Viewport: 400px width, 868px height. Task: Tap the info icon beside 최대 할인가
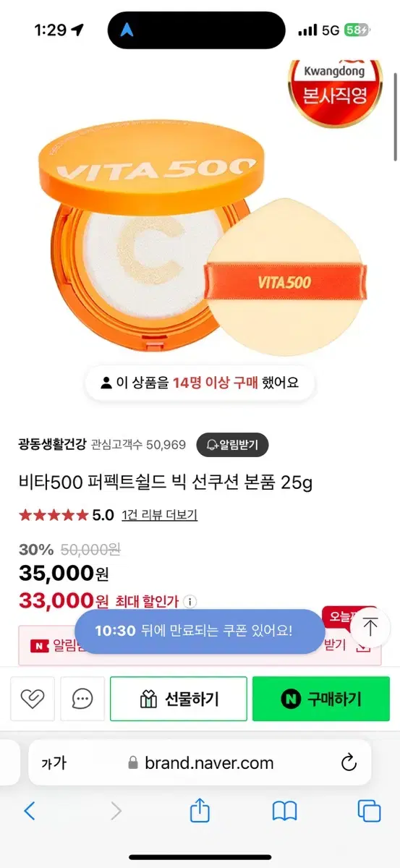pos(190,602)
